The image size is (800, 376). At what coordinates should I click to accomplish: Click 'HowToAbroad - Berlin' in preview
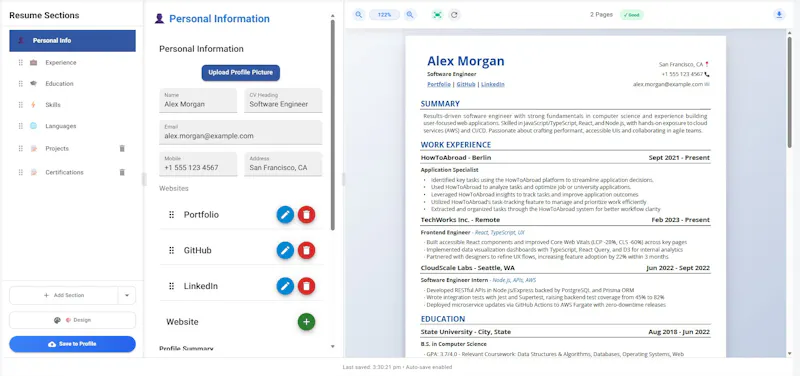456,158
